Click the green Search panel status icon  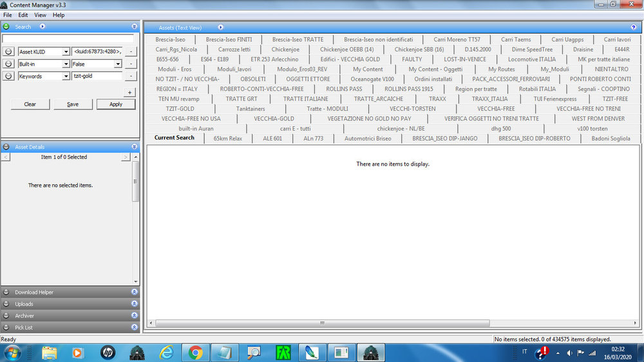(x=6, y=26)
